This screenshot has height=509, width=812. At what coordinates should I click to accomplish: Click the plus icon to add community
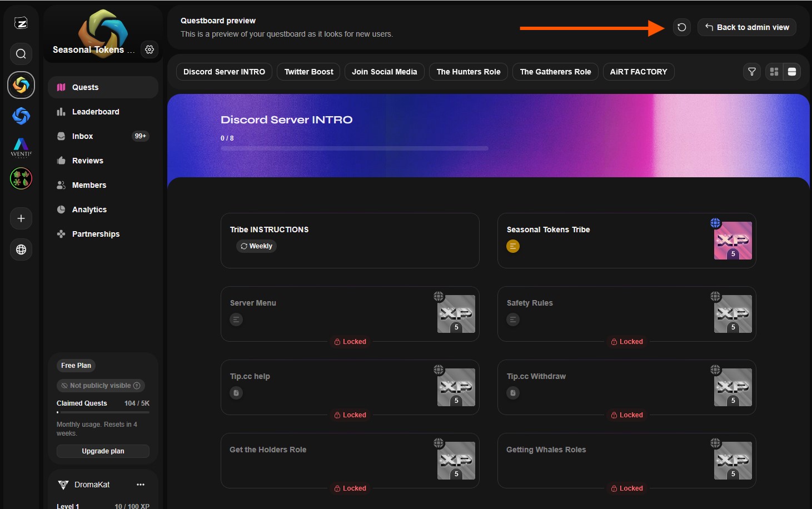[x=21, y=218]
